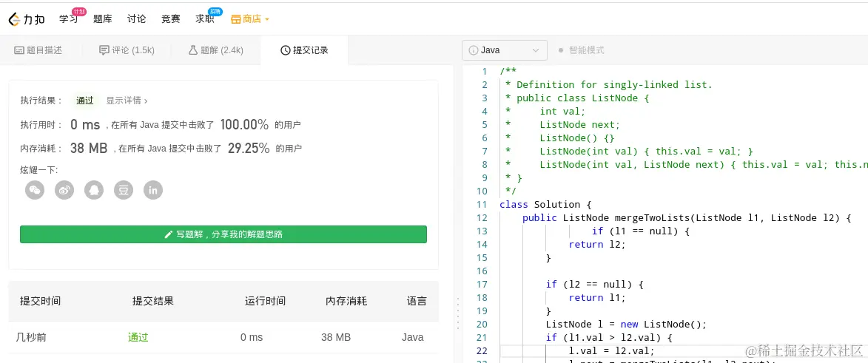868x363 pixels.
Task: Switch to 评论 (1.5k) tab
Action: (127, 50)
